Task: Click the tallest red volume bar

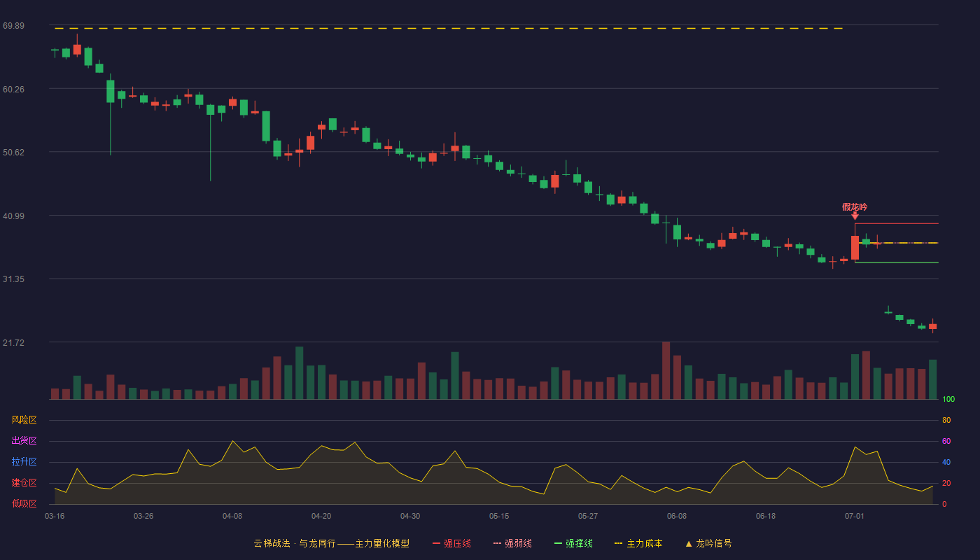Action: pyautogui.click(x=666, y=370)
